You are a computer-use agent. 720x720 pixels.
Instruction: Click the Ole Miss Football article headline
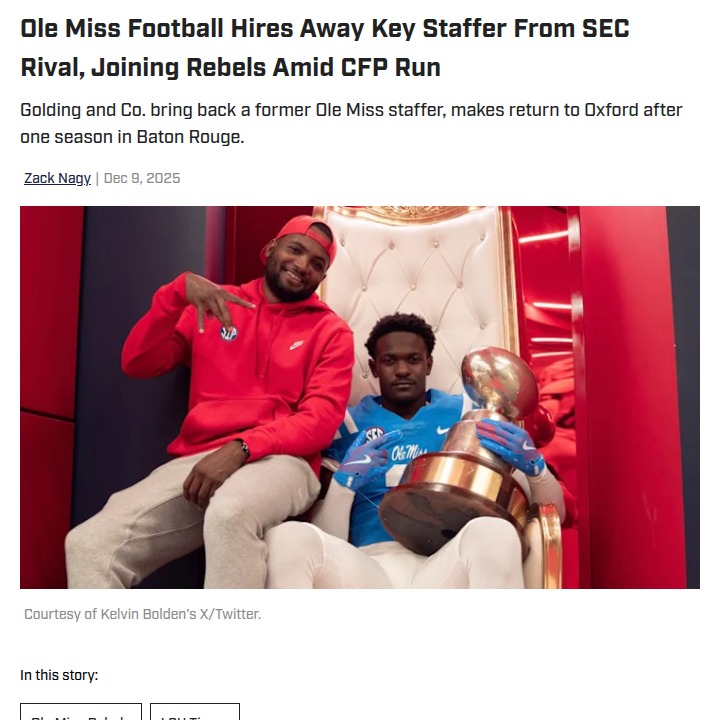(x=325, y=47)
